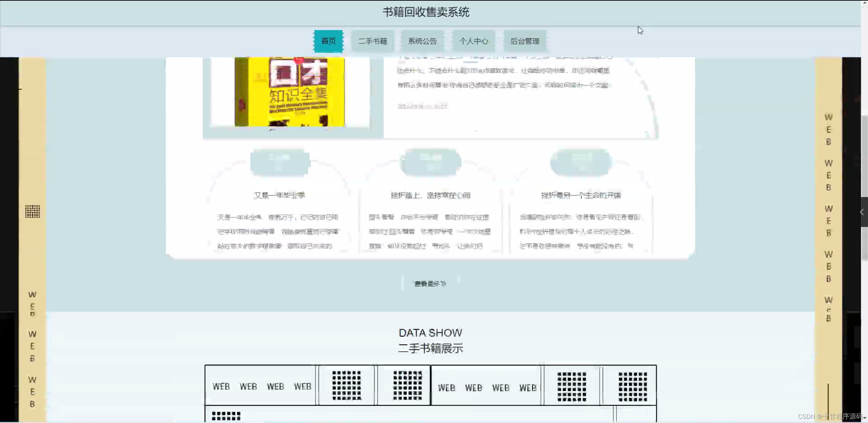The image size is (868, 423).
Task: Click dot-grid icon in left beige sidebar
Action: coord(33,211)
